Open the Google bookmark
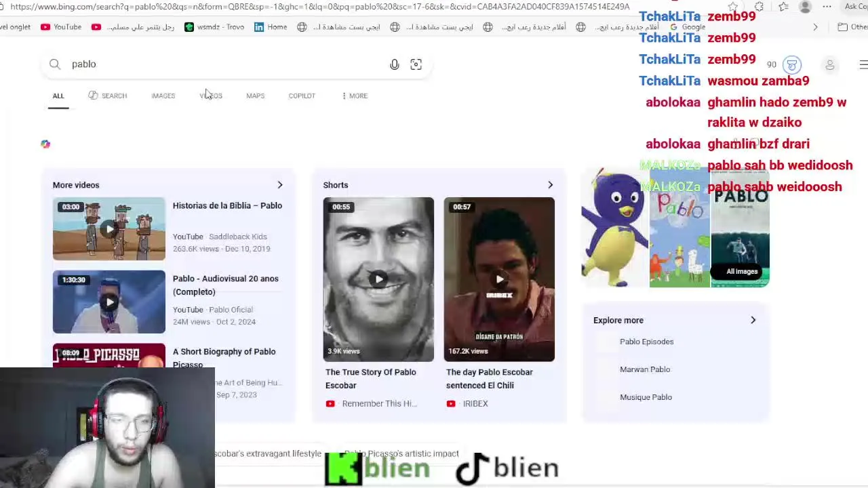Image resolution: width=868 pixels, height=488 pixels. click(687, 27)
